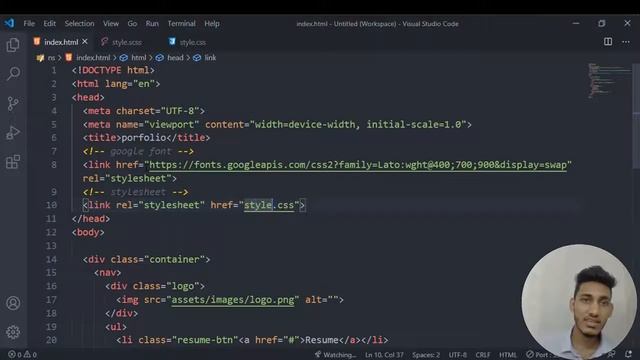Screen dimensions: 640x360
Task: Click HTML language mode status item
Action: 508,355
